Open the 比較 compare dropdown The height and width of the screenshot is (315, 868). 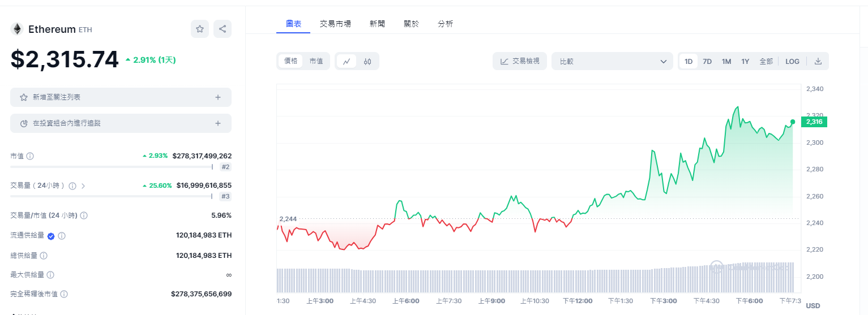613,61
